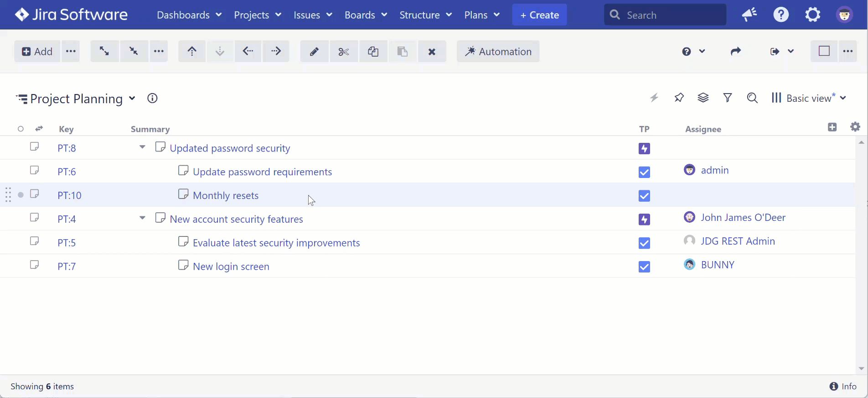Click the scissors cut icon
868x398 pixels.
[x=343, y=52]
